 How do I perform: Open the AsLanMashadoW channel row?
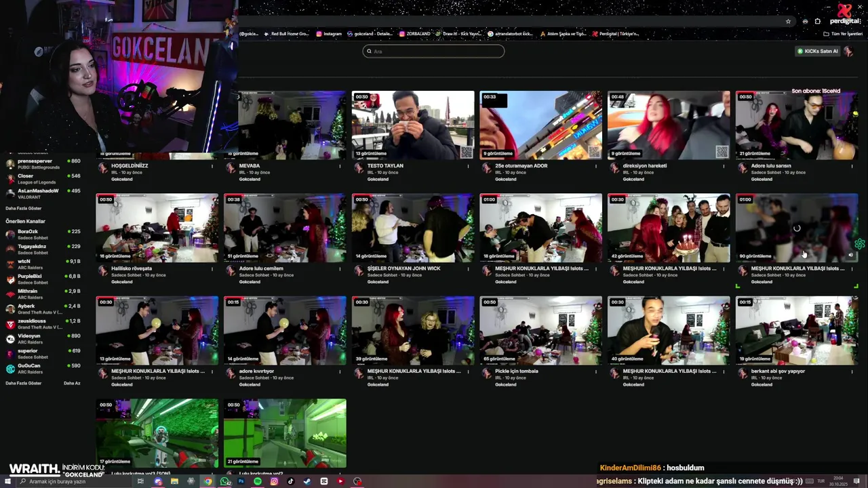tap(42, 194)
